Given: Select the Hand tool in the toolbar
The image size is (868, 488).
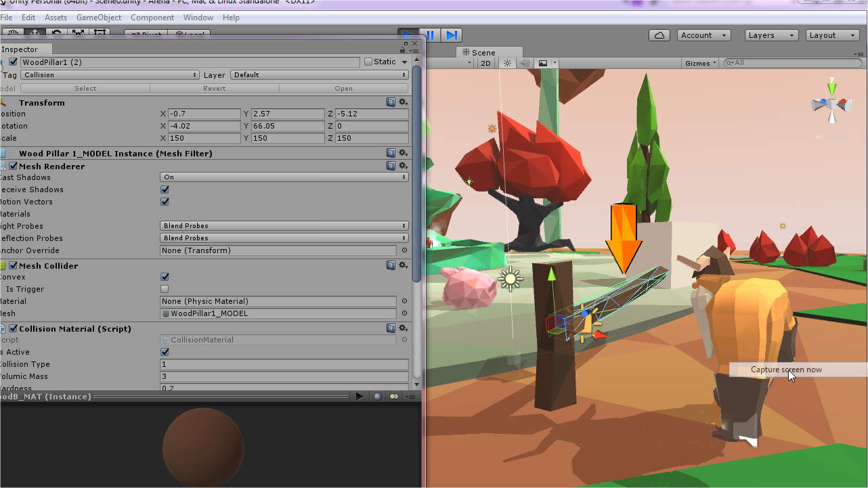Looking at the screenshot, I should tap(14, 31).
